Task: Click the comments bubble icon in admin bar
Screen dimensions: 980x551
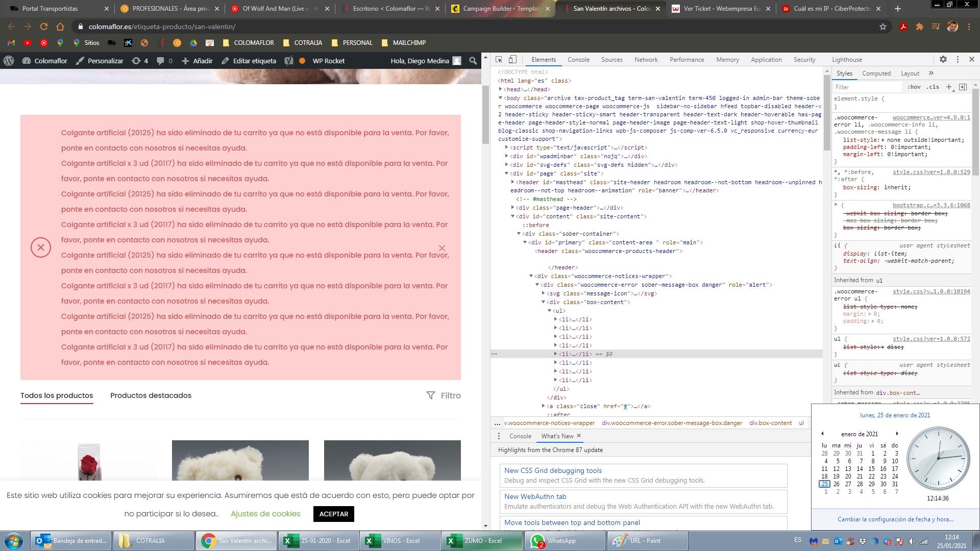Action: point(160,61)
